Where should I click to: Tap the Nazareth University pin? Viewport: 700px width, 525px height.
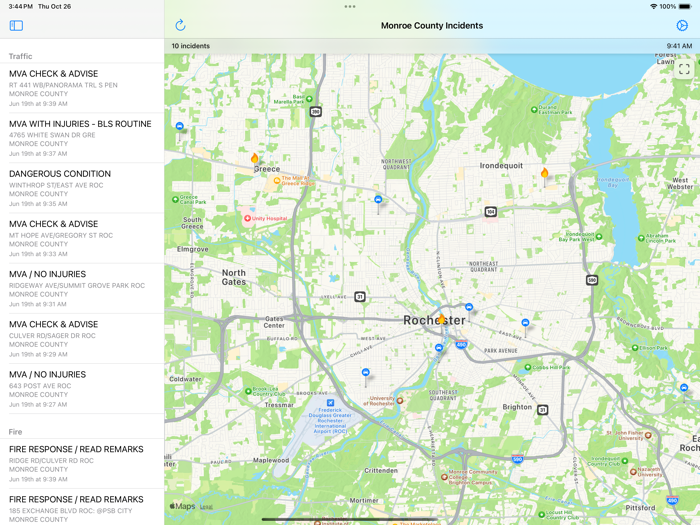pos(633,471)
